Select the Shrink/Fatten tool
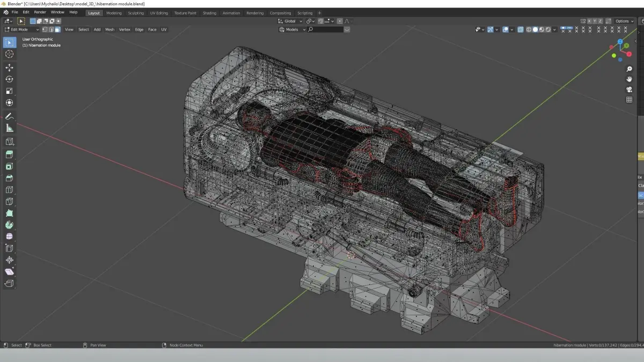 pyautogui.click(x=9, y=260)
